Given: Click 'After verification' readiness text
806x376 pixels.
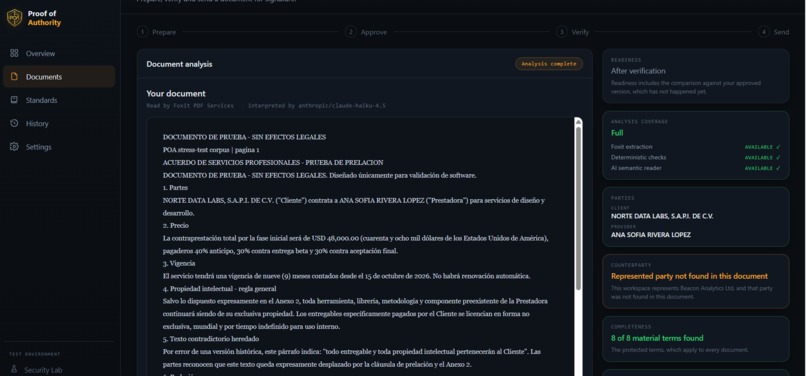Looking at the screenshot, I should pyautogui.click(x=638, y=71).
